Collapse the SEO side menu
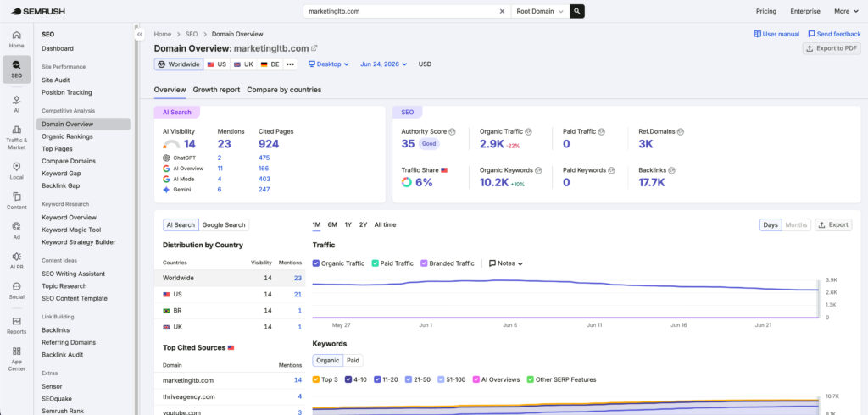This screenshot has width=868, height=415. point(140,35)
